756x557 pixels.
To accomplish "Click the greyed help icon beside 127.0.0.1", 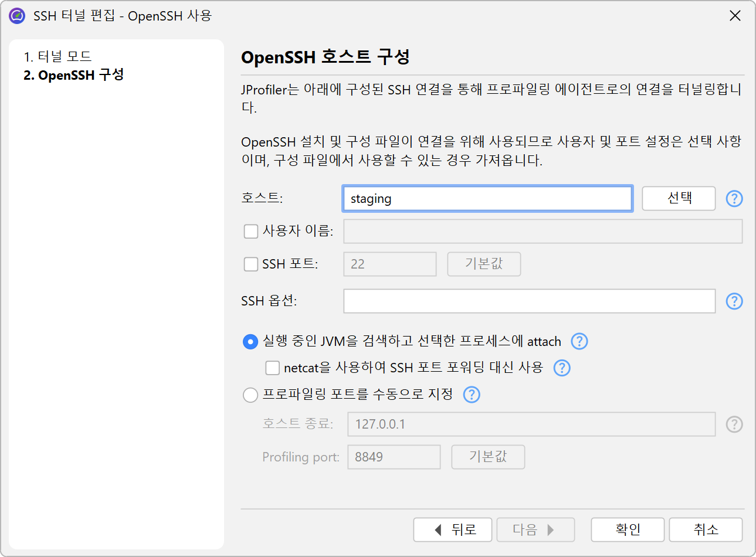I will tap(734, 424).
